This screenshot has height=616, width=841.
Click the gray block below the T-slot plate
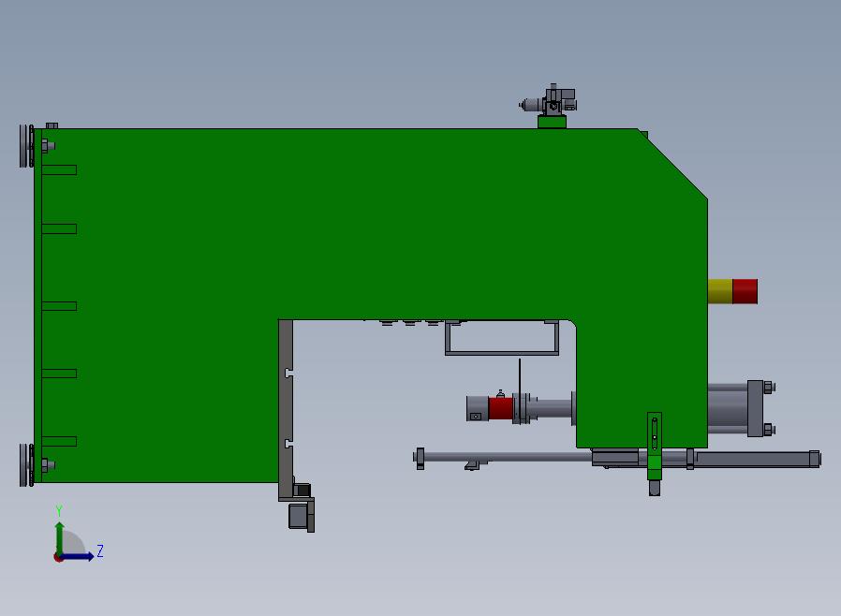tap(300, 514)
